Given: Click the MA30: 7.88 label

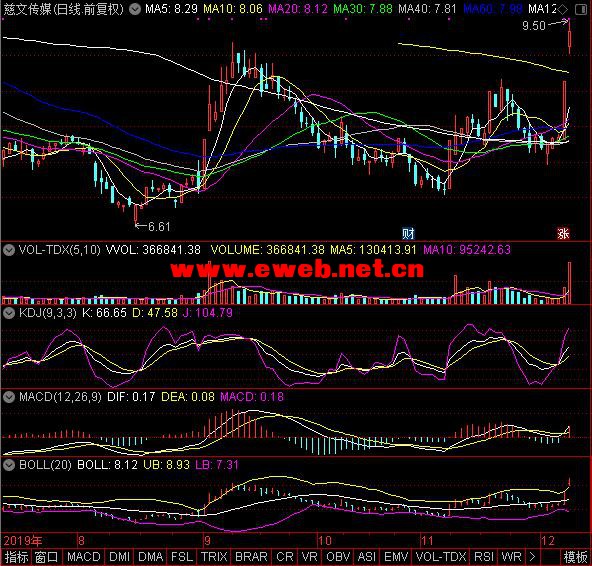Looking at the screenshot, I should point(363,9).
